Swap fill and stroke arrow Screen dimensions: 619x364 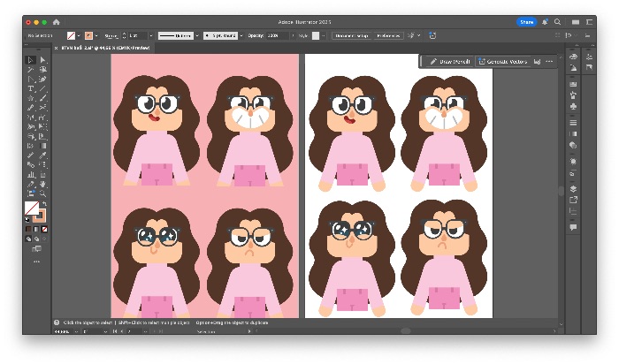pos(44,204)
